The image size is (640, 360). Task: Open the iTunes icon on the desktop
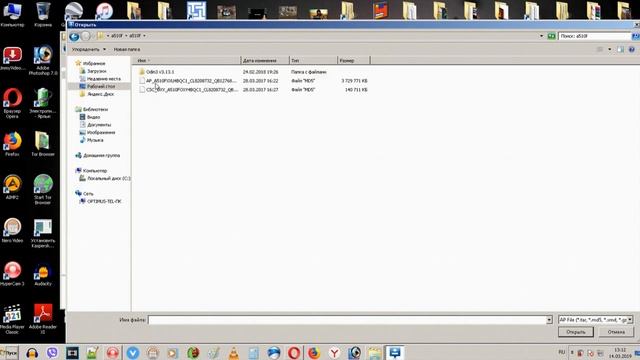(104, 11)
